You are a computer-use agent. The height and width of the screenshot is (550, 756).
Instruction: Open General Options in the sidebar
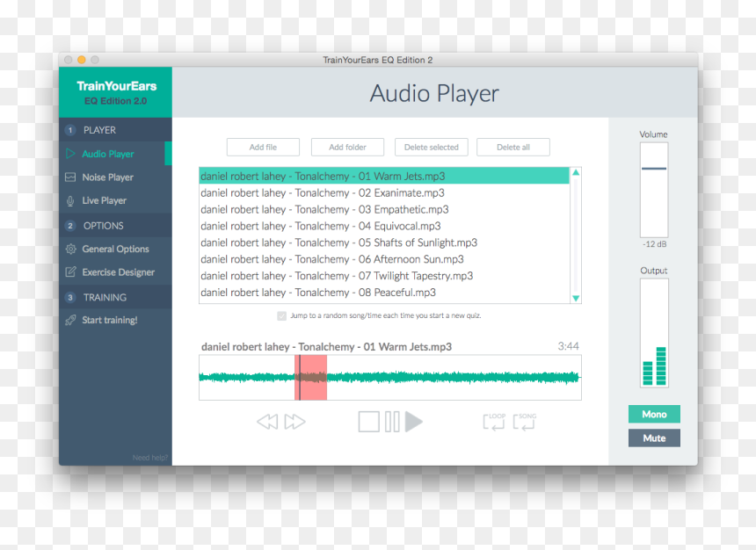coord(115,249)
